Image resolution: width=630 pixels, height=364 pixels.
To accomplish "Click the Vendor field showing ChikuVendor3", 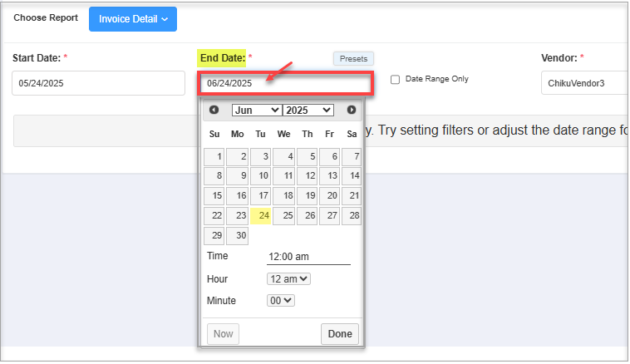I will pos(582,83).
